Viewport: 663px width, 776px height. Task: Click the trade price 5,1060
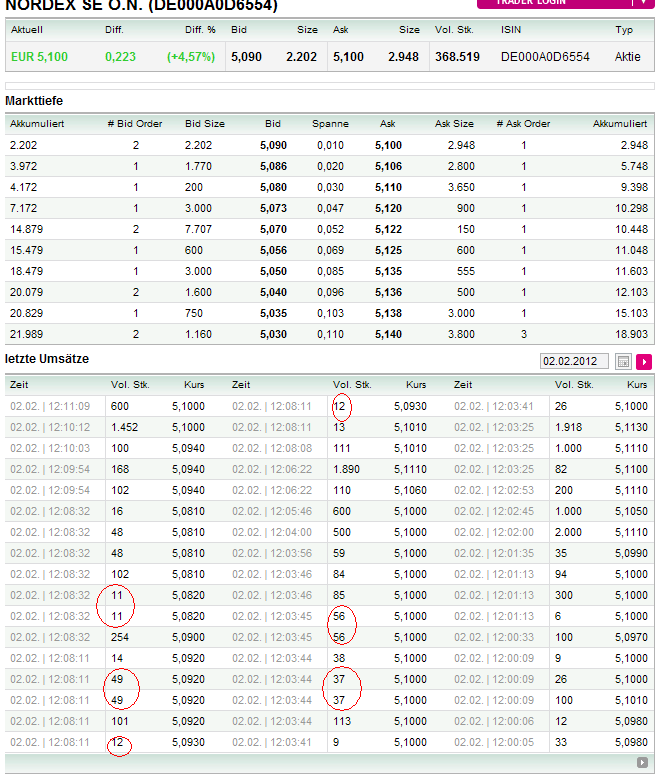point(410,490)
